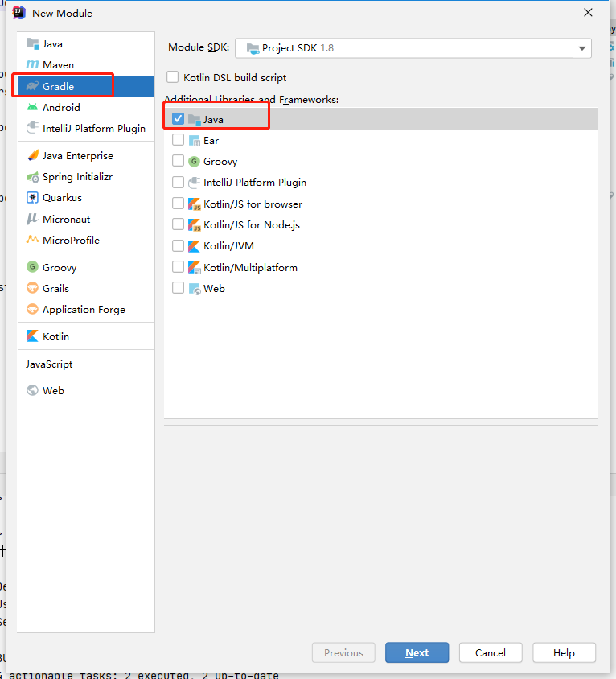Click the 'Java Enterprise' label
This screenshot has height=679, width=616.
(x=78, y=155)
